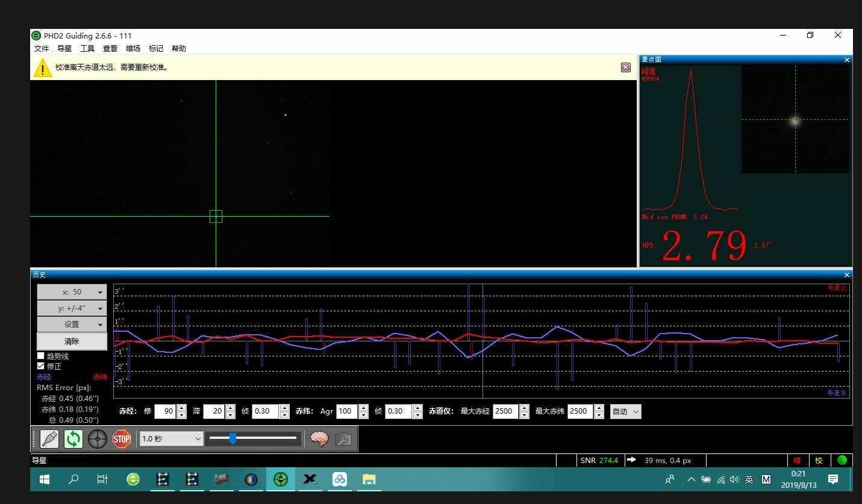
Task: Open the 设置 graph settings dropdown
Action: 72,325
